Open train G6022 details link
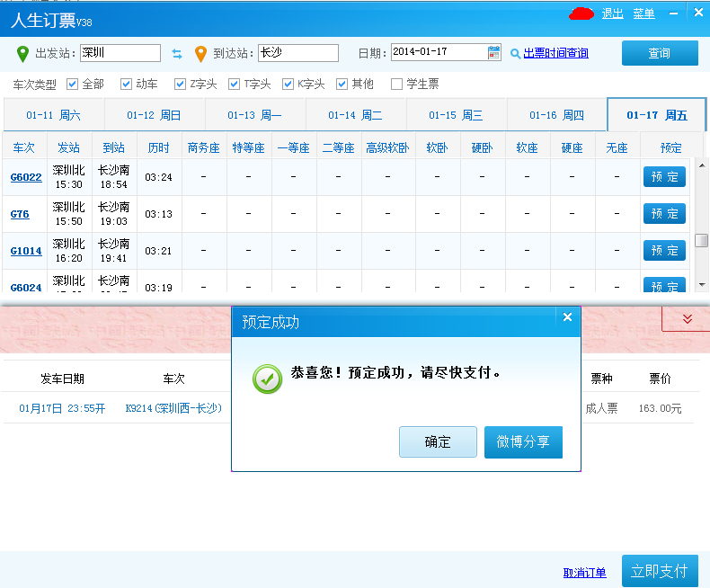This screenshot has width=710, height=588. pyautogui.click(x=26, y=177)
